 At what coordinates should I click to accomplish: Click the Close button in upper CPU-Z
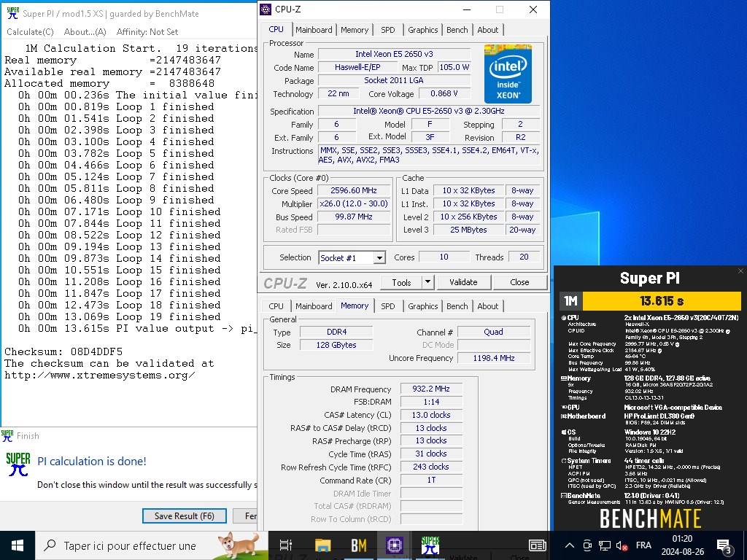[x=519, y=282]
